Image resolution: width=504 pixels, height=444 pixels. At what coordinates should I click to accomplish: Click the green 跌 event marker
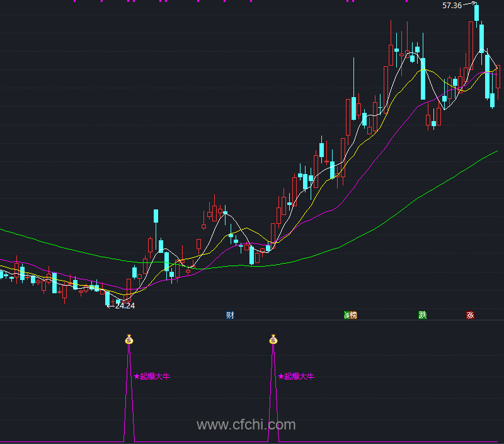pos(422,315)
